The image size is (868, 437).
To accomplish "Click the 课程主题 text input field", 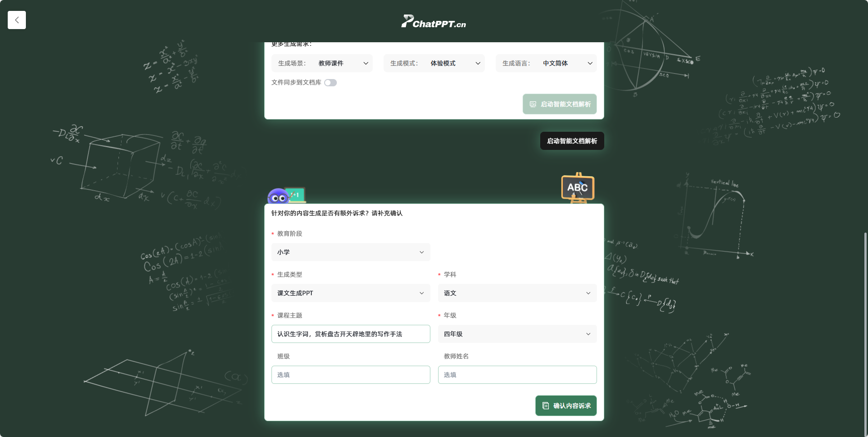I will [x=350, y=334].
